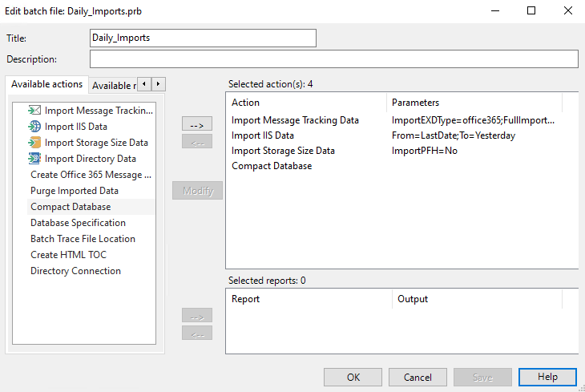Select Batch Trace File Location action
The width and height of the screenshot is (585, 392).
[83, 239]
